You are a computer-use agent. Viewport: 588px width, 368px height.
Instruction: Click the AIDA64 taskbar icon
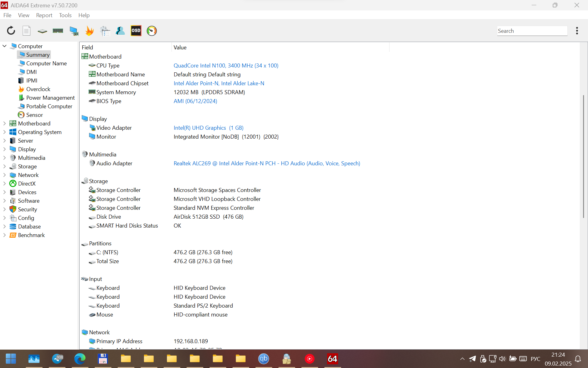(332, 358)
